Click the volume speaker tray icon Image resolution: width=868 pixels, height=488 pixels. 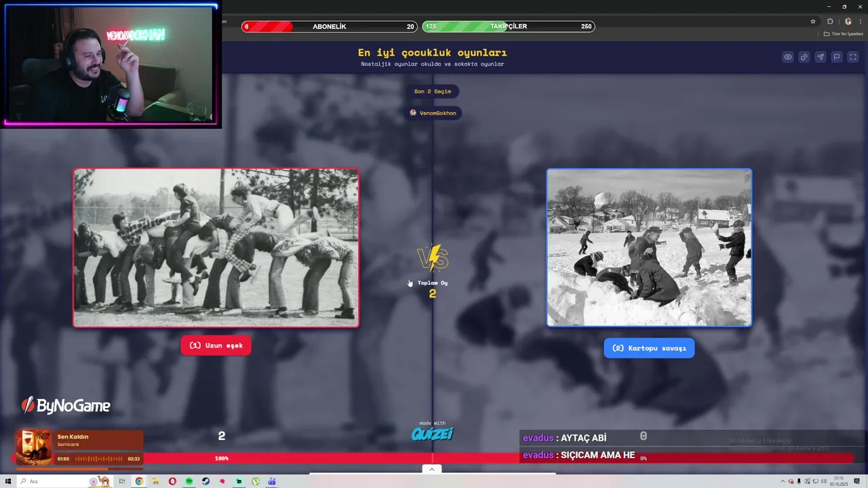coord(823,481)
